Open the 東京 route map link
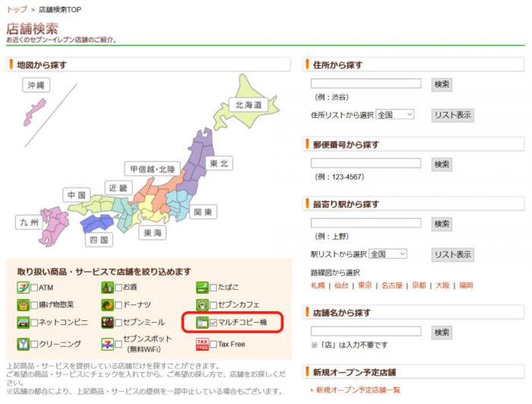This screenshot has width=532, height=404. click(x=365, y=285)
